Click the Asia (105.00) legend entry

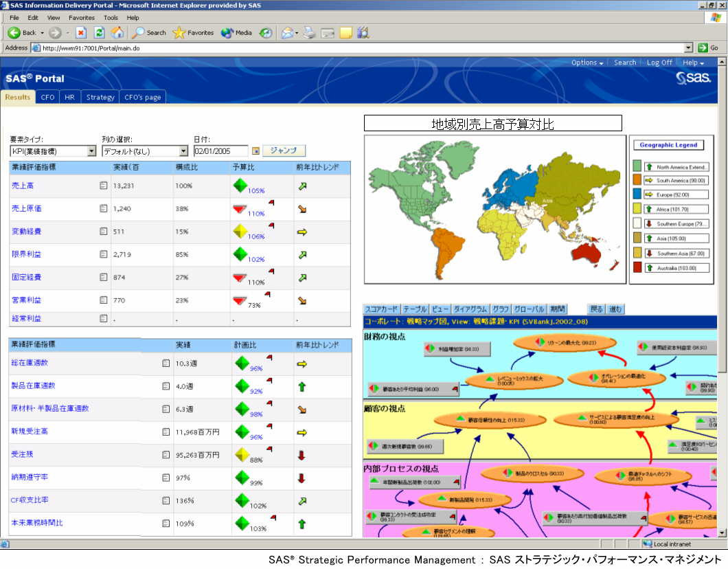coord(676,238)
